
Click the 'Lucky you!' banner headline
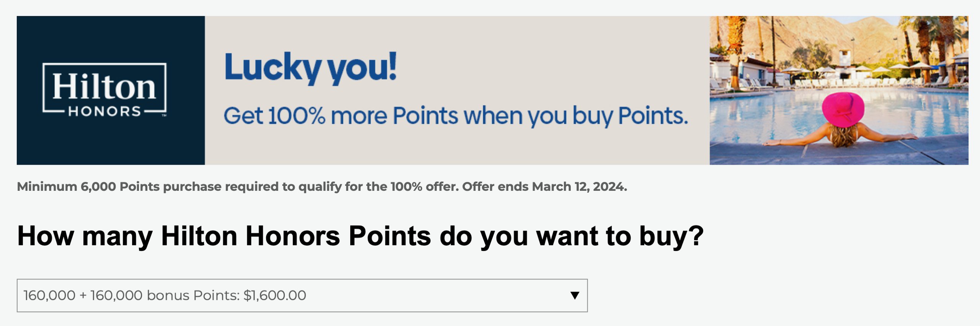click(310, 68)
